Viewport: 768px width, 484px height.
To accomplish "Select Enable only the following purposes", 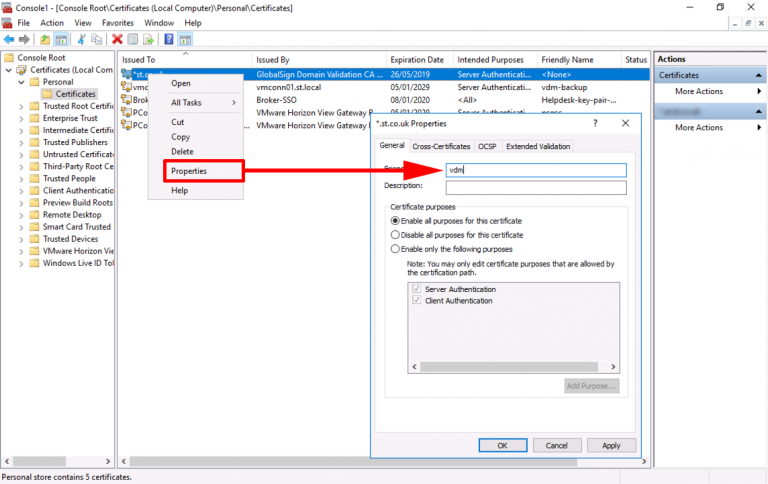I will coord(395,249).
